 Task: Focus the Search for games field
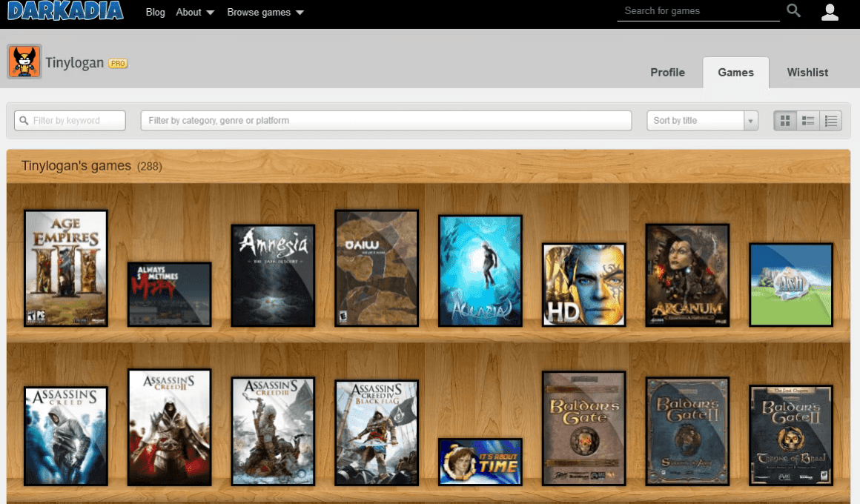pyautogui.click(x=698, y=11)
